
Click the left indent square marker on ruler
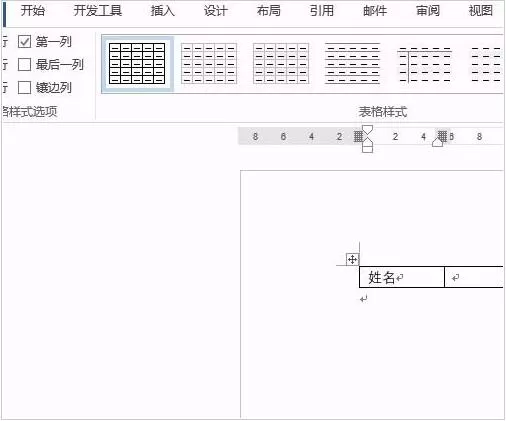click(367, 149)
